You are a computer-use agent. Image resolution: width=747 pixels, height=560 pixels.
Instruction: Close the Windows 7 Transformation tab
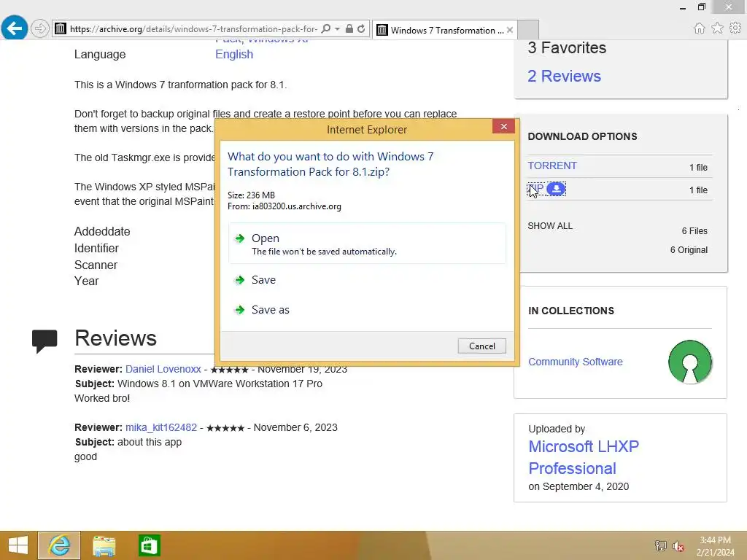(x=510, y=30)
